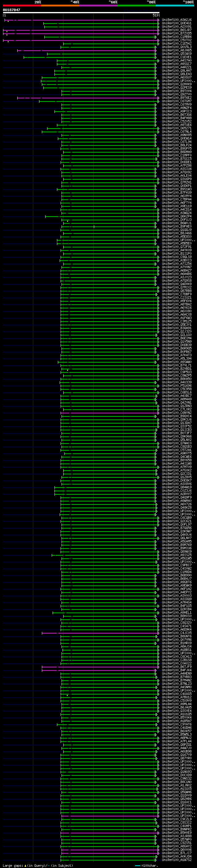Click the magenta alignment bar for UniRef100_C6NYN2
Image resolution: width=197 pixels, height=868 pixels.
point(110,413)
